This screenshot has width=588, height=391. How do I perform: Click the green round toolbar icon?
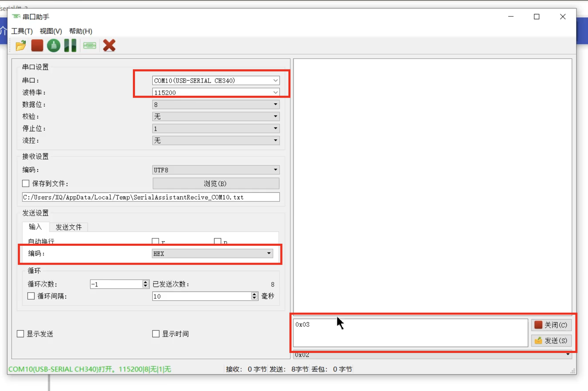coord(54,45)
